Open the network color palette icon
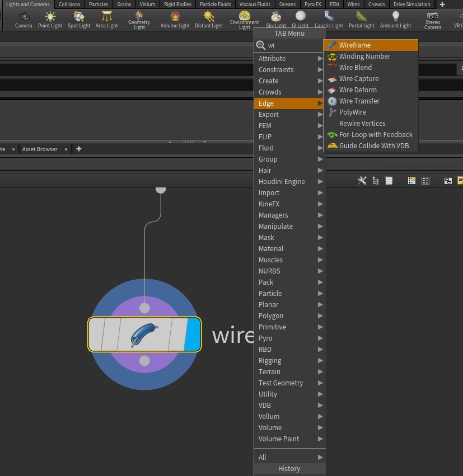The image size is (463, 476). click(x=411, y=180)
